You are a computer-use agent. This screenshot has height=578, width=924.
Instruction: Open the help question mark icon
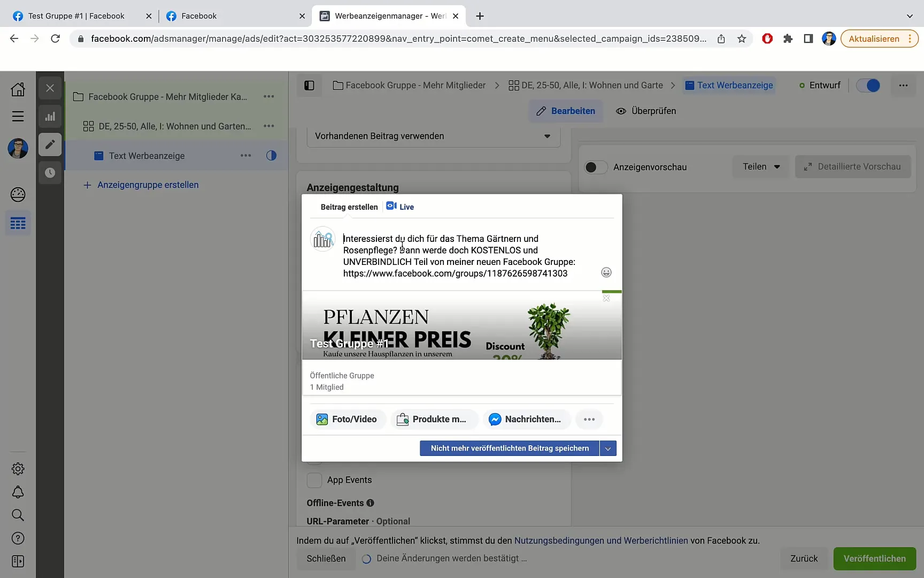18,538
